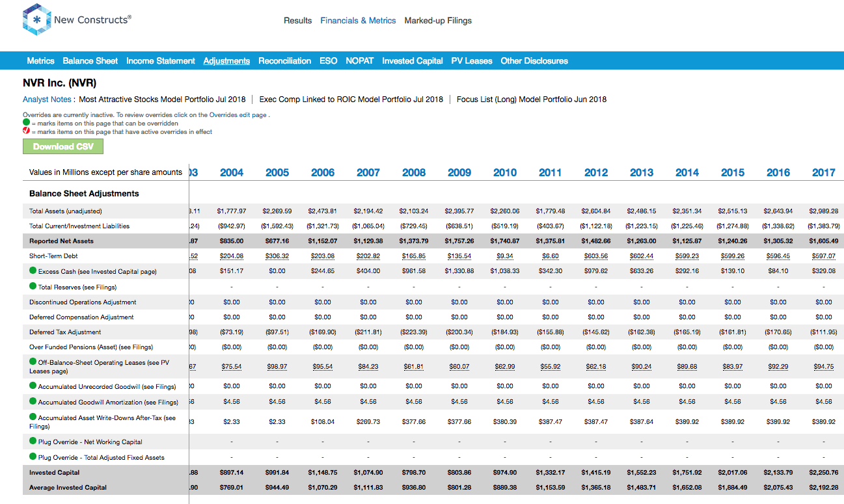Click the Total Current/Investment Liabilities row label
Screen dimensions: 844x504
(x=79, y=226)
